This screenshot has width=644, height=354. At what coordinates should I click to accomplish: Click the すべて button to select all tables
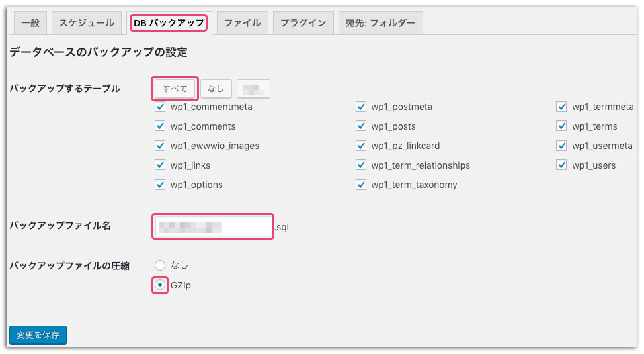pos(175,89)
